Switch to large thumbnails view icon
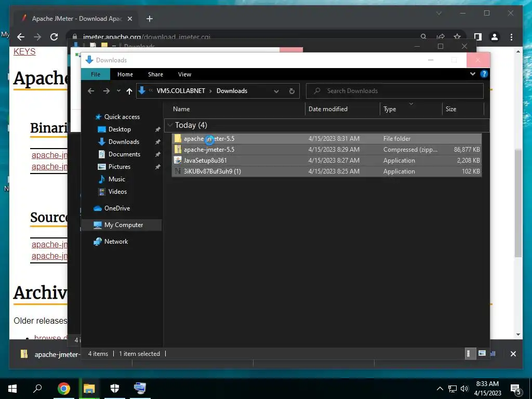Screen dimensions: 532x399 coord(482,353)
